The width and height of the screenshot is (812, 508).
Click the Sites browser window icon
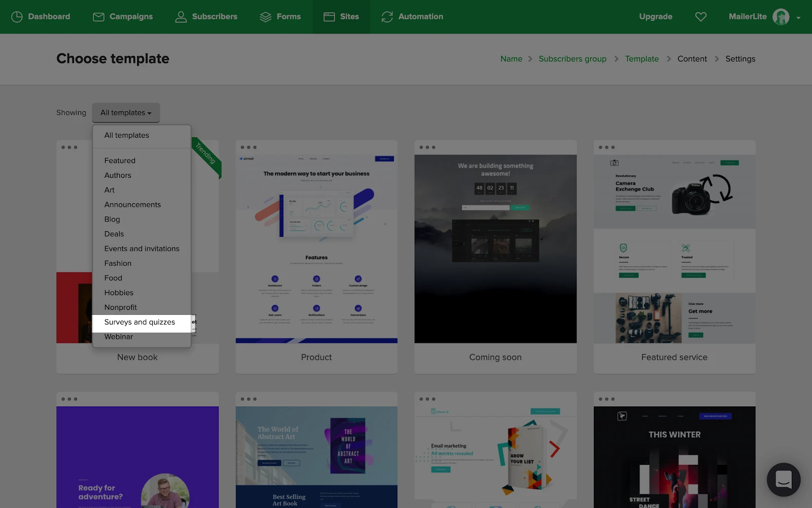(329, 17)
